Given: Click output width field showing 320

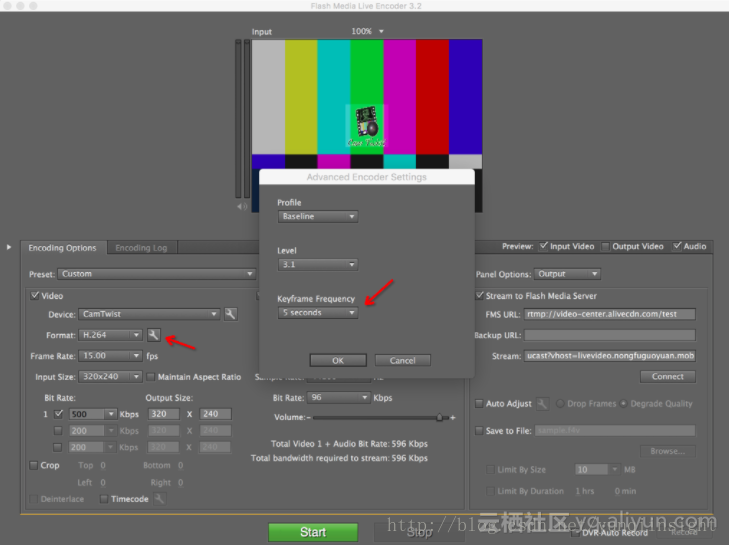Looking at the screenshot, I should 164,414.
